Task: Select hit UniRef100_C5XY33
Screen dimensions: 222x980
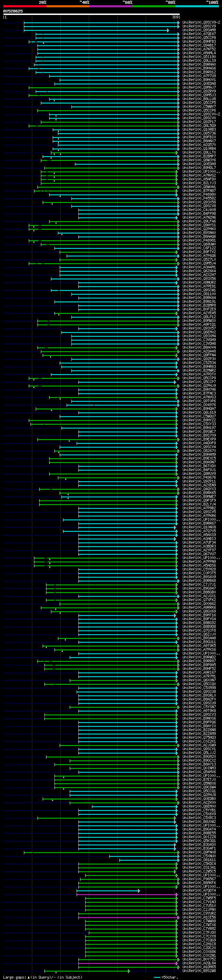Action: click(199, 424)
